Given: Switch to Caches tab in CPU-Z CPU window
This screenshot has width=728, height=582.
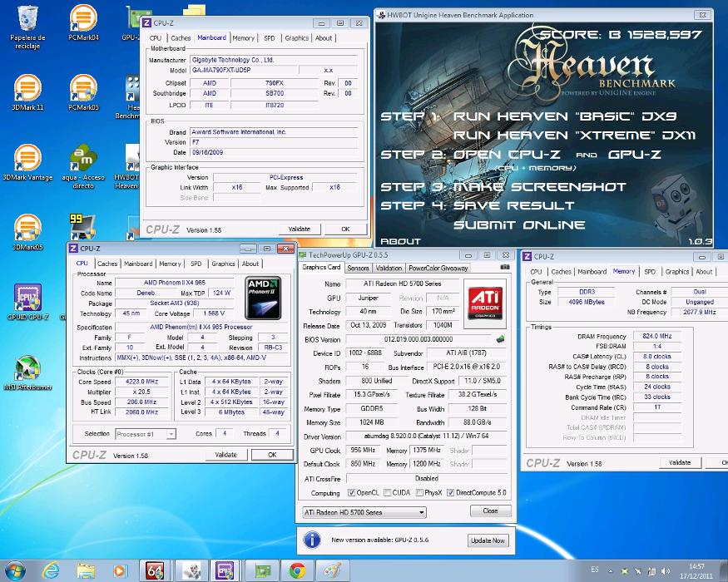Looking at the screenshot, I should click(107, 264).
